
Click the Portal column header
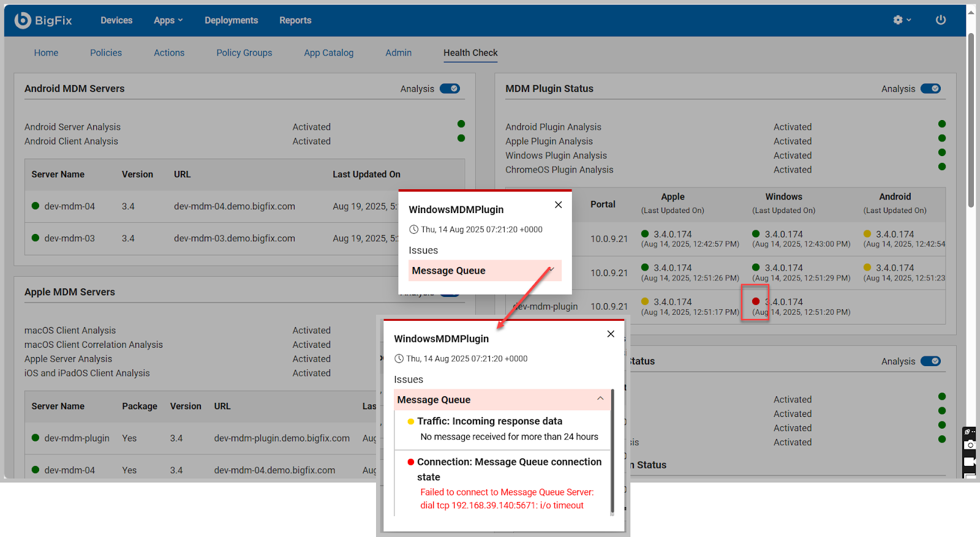point(603,204)
